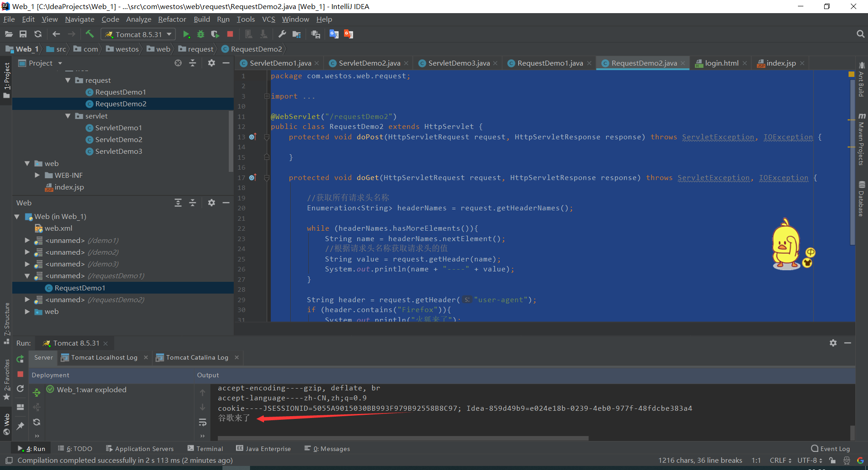Hide the Project panel with minus icon
Viewport: 868px width, 470px height.
[226, 63]
